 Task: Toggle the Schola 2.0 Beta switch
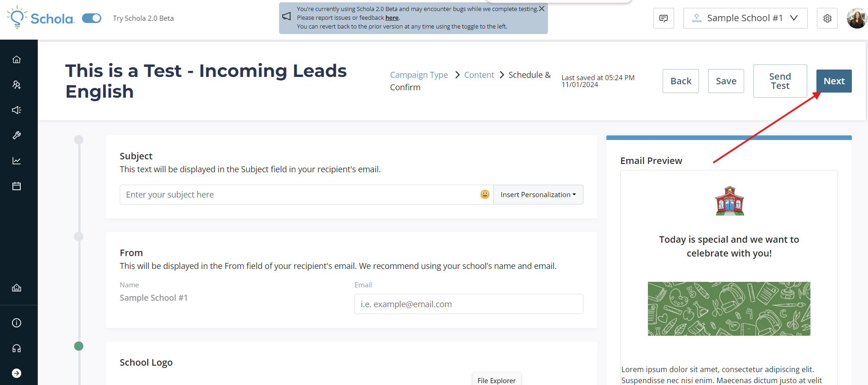(92, 18)
